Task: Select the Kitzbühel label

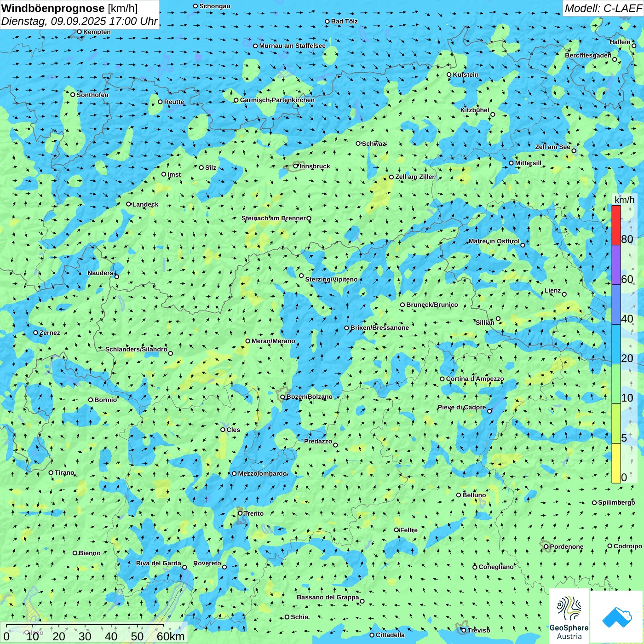Action: pos(475,110)
